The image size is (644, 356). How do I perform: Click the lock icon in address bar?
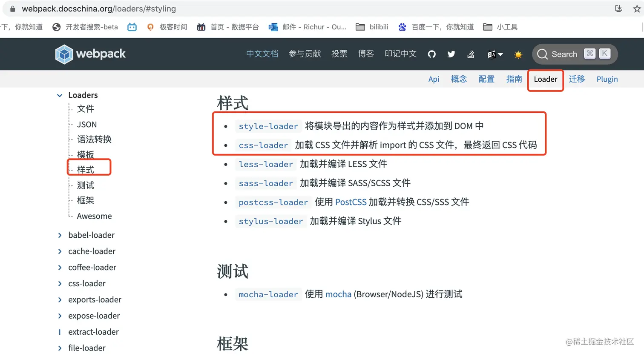click(x=12, y=9)
